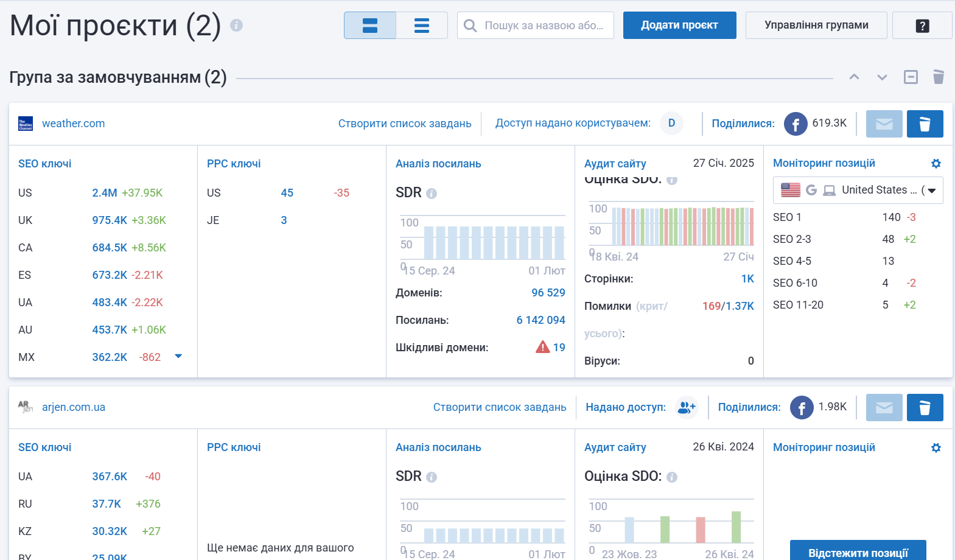Click the arjen.com.ua favicon
The height and width of the screenshot is (560, 955).
tap(26, 407)
